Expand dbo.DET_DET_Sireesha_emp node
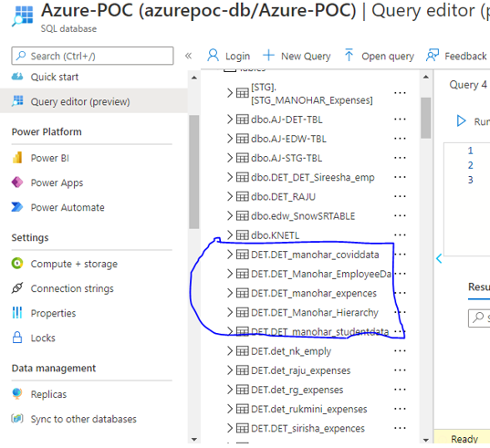This screenshot has width=490, height=448. coord(230,177)
